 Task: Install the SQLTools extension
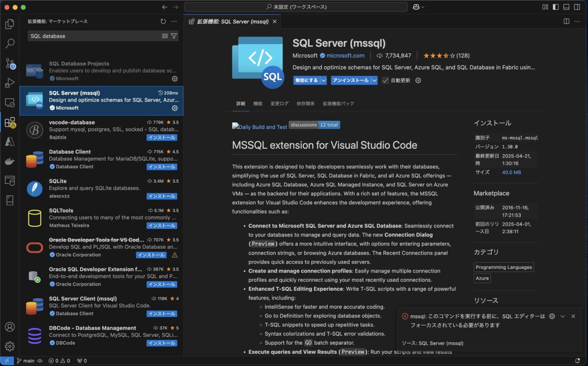point(162,226)
